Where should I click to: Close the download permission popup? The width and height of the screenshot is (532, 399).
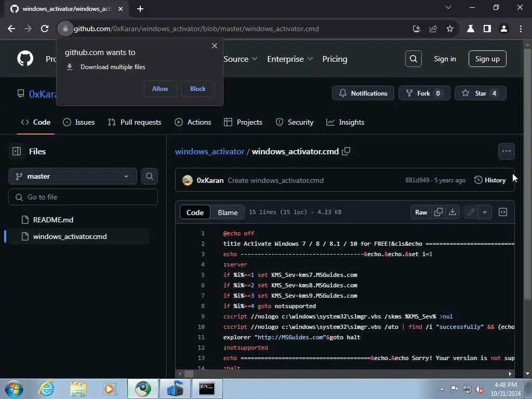[x=215, y=46]
